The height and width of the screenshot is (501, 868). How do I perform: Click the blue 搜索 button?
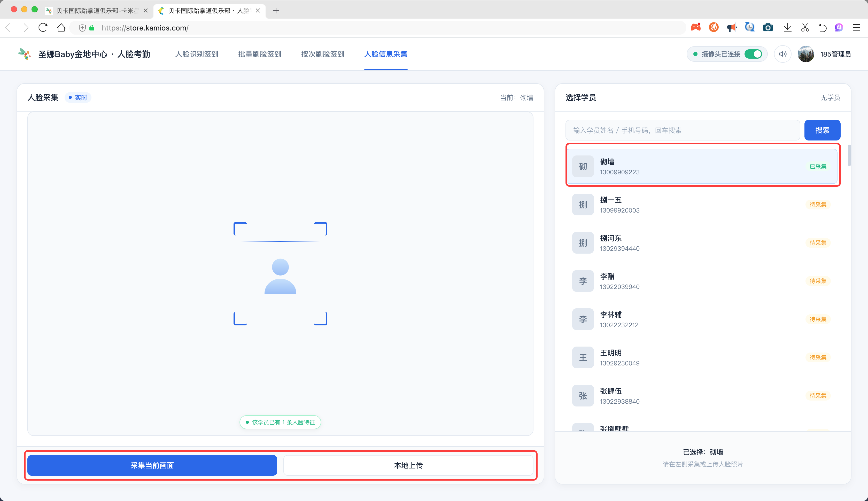click(x=822, y=130)
